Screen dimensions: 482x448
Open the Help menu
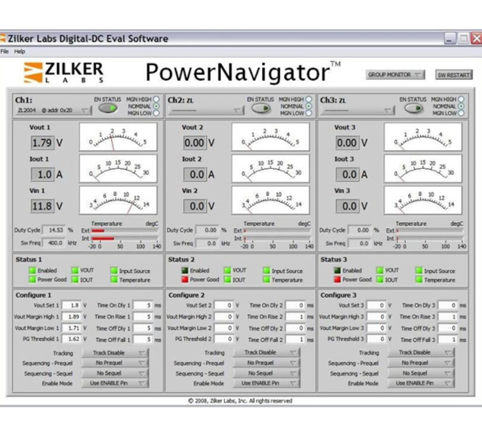(x=20, y=52)
